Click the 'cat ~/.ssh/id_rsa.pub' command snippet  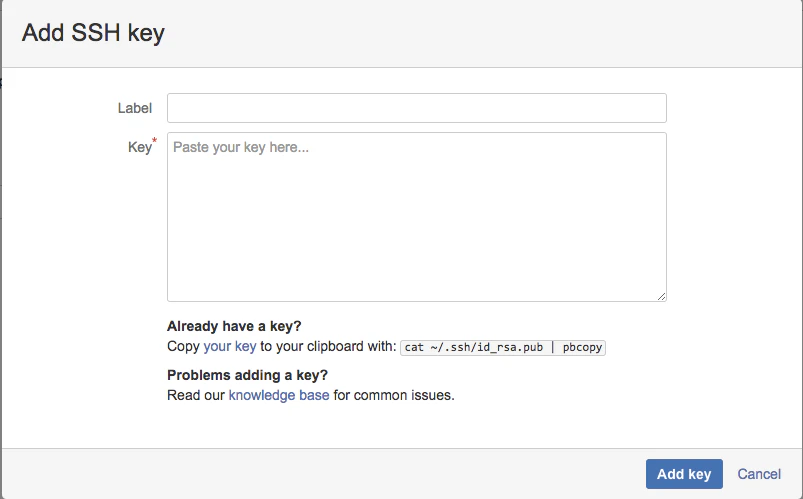pyautogui.click(x=473, y=347)
